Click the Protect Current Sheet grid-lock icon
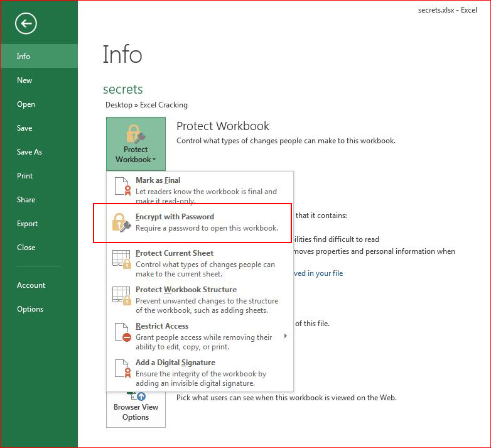This screenshot has width=491, height=448. click(x=122, y=260)
